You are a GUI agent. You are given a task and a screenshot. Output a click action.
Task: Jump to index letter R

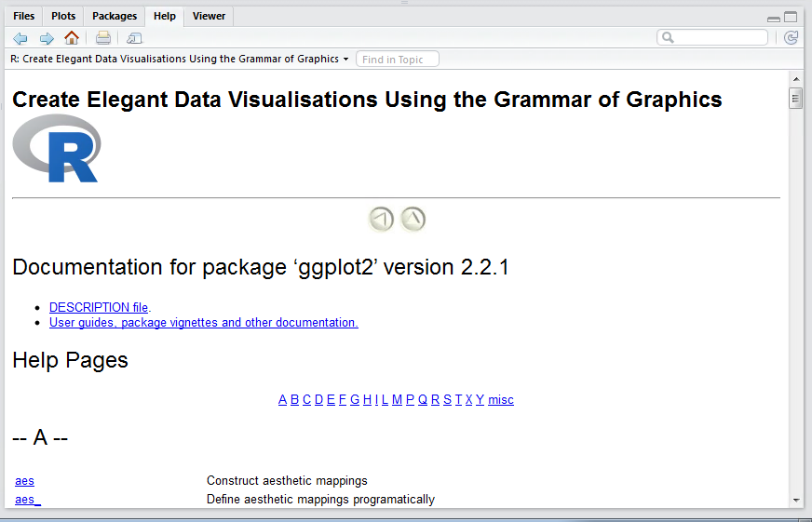click(x=435, y=399)
